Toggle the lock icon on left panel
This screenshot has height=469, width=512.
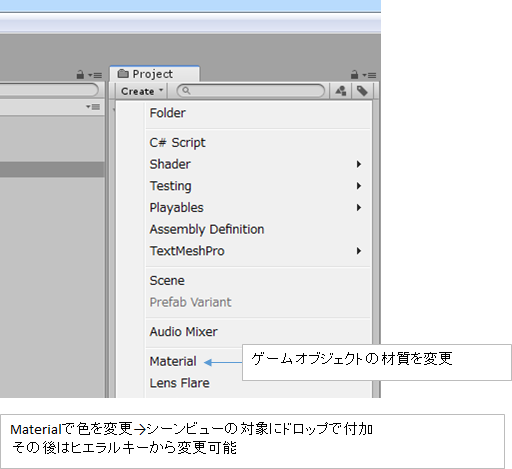[80, 74]
